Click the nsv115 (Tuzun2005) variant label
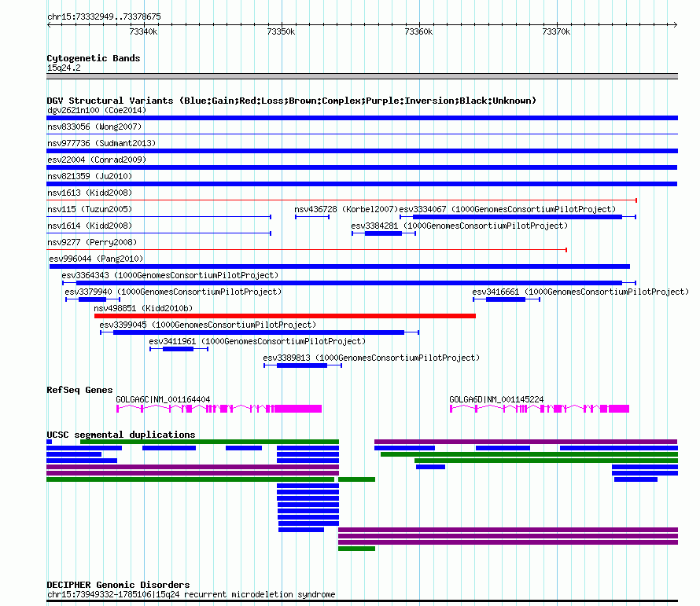 pyautogui.click(x=90, y=209)
